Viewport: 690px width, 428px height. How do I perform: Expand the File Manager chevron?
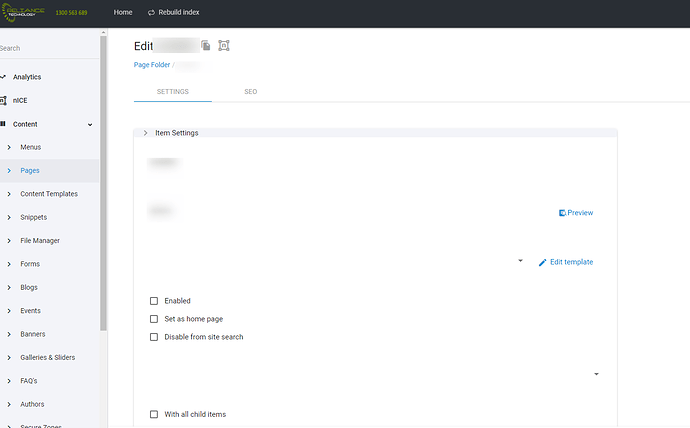point(9,241)
